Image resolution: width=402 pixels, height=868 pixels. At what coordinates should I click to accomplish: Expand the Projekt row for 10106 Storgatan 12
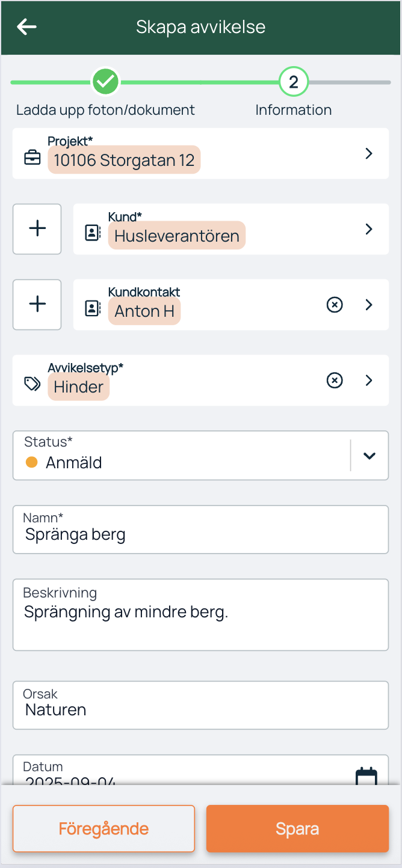pyautogui.click(x=368, y=153)
